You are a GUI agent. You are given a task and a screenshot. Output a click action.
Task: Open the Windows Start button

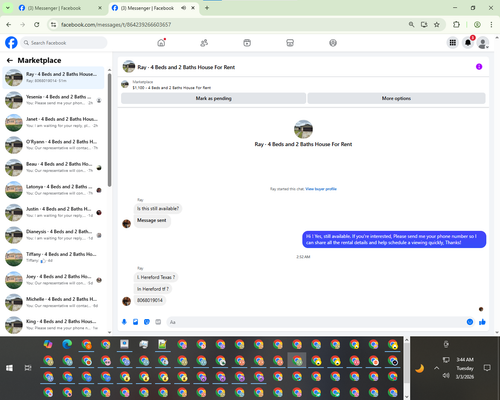9,368
